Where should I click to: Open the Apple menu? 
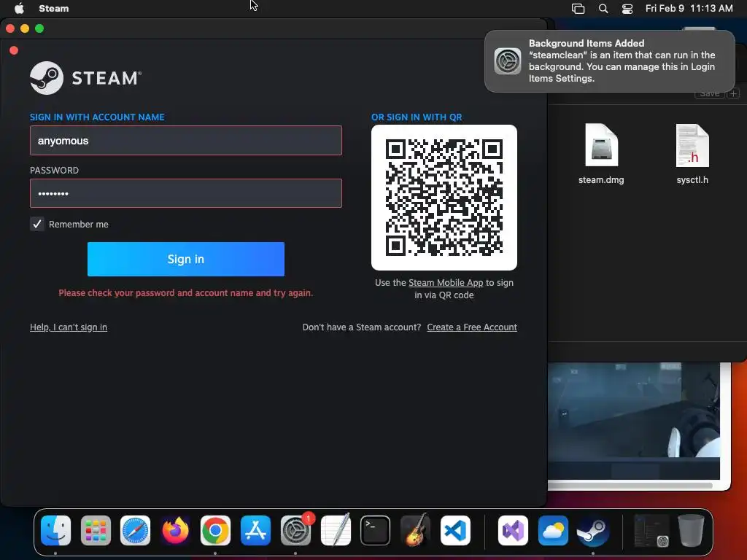(19, 9)
